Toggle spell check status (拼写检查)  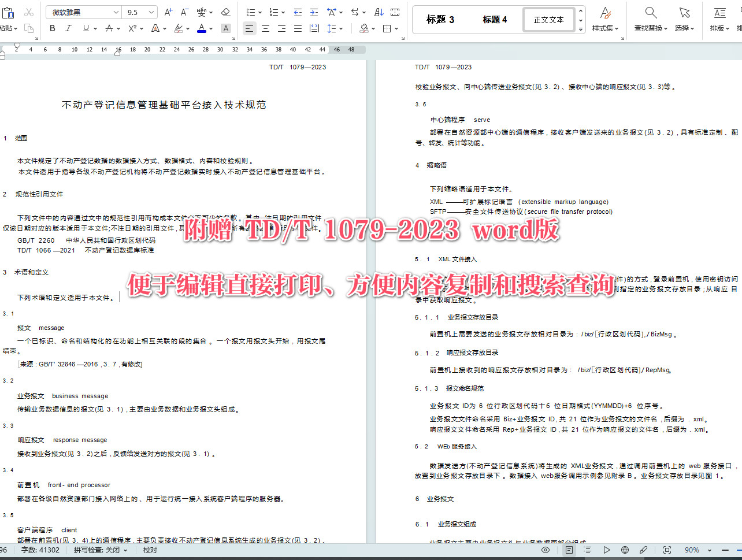(x=100, y=550)
